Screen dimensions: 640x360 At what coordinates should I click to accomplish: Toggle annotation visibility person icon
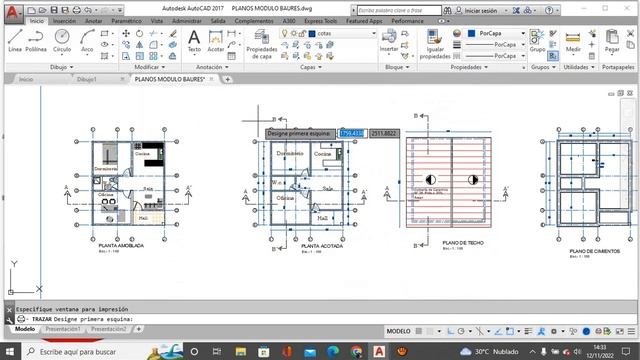(x=541, y=331)
